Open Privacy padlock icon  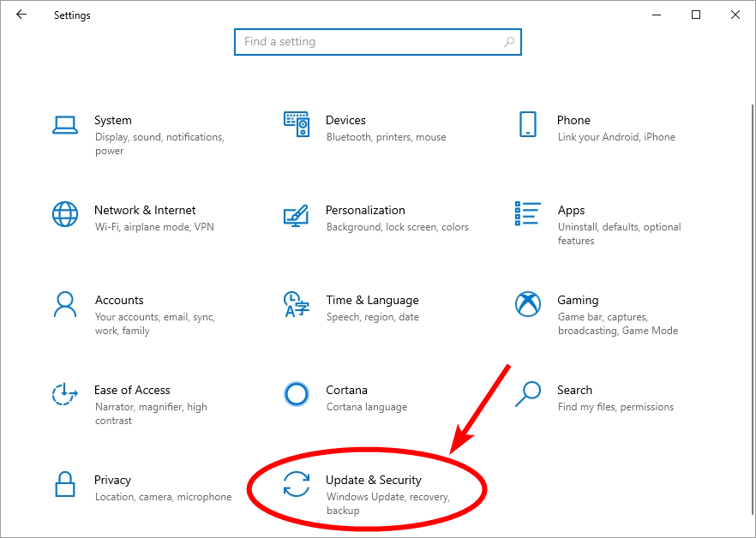click(x=65, y=484)
